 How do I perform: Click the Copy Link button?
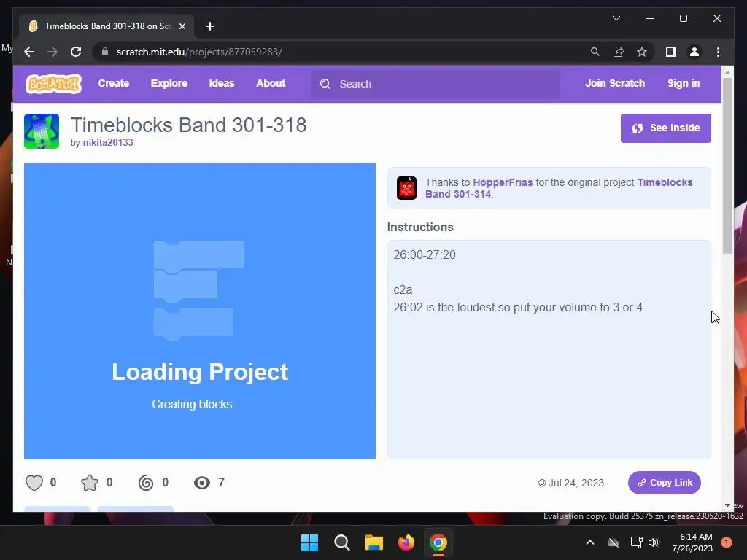[x=664, y=483]
